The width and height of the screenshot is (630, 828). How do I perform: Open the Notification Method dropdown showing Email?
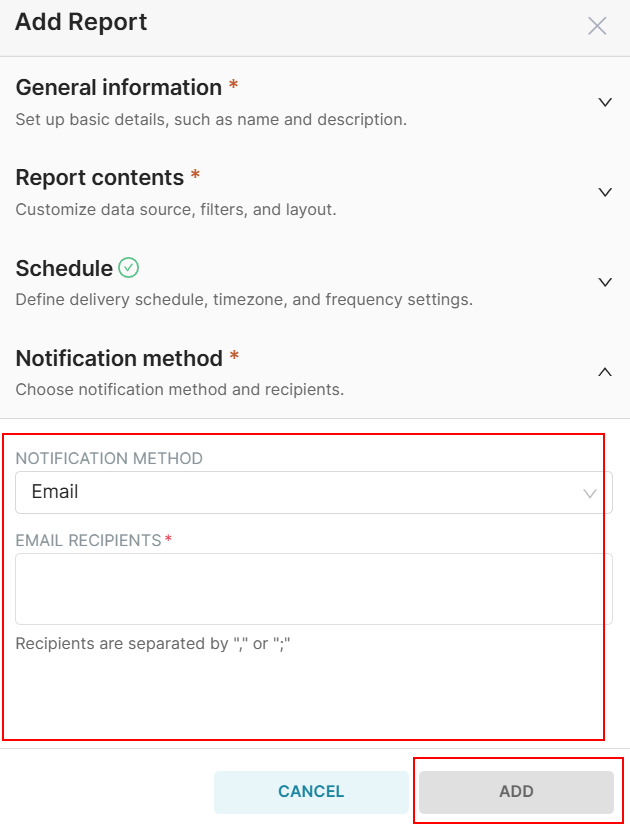click(x=300, y=492)
